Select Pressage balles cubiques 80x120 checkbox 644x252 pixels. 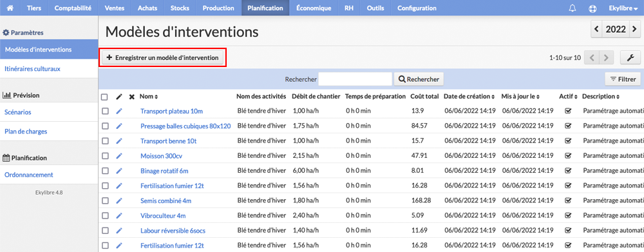coord(105,126)
